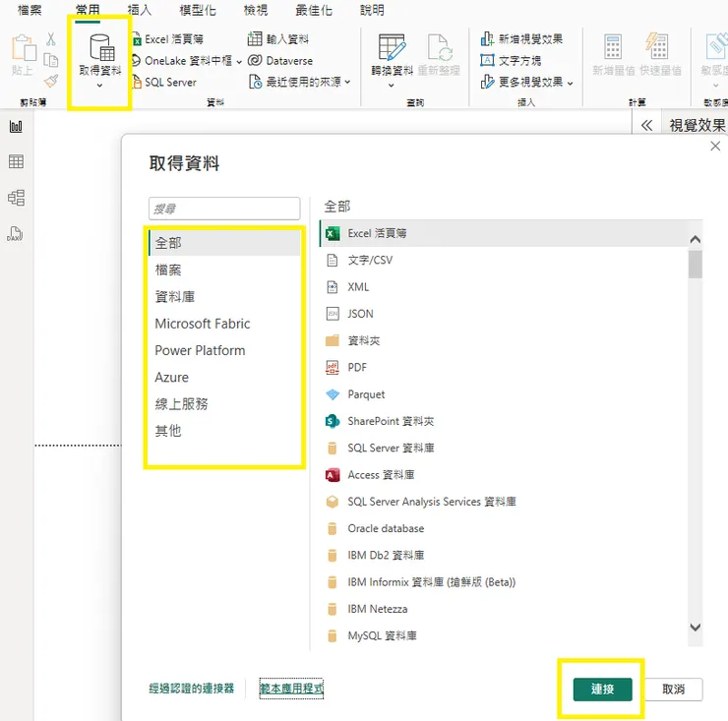Viewport: 728px width, 721px height.
Task: Open DAX query view in left sidebar
Action: click(15, 233)
